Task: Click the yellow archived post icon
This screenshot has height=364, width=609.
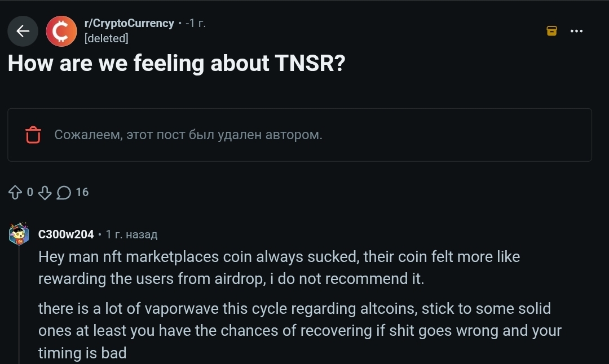Action: [x=552, y=31]
